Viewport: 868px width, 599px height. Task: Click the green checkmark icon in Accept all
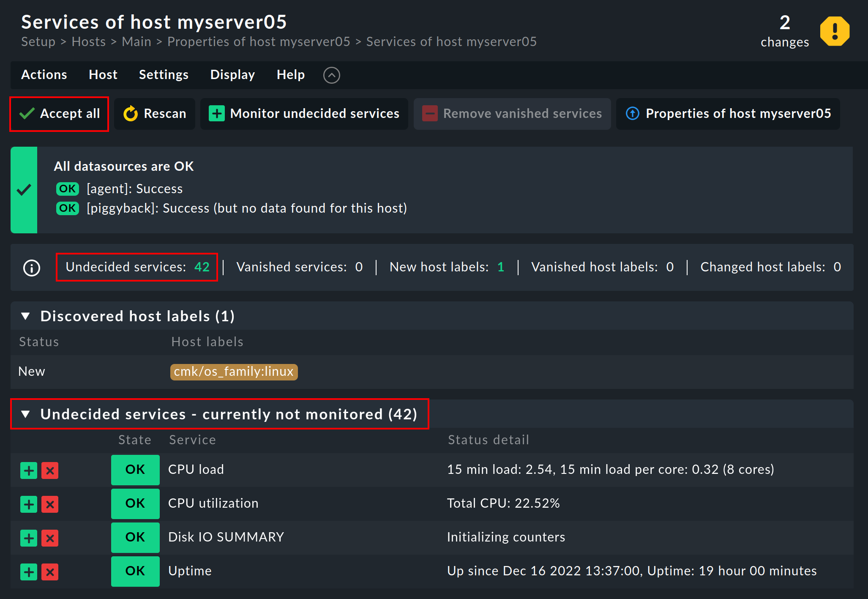click(27, 113)
